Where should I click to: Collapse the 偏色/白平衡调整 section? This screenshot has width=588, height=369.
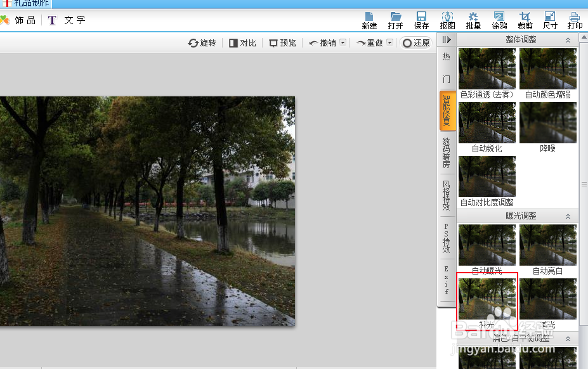(x=568, y=339)
